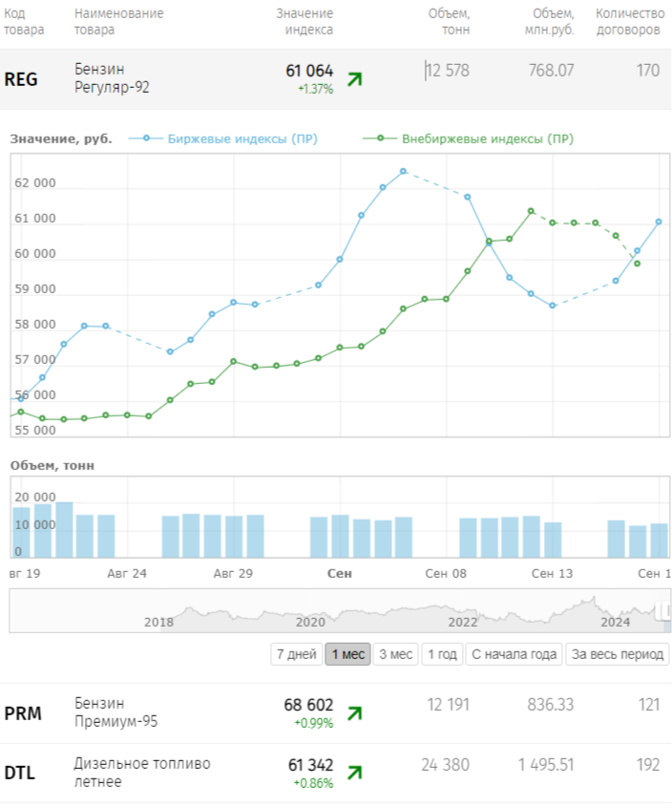Click the Наименование товара column header
The image size is (672, 808).
click(x=119, y=22)
